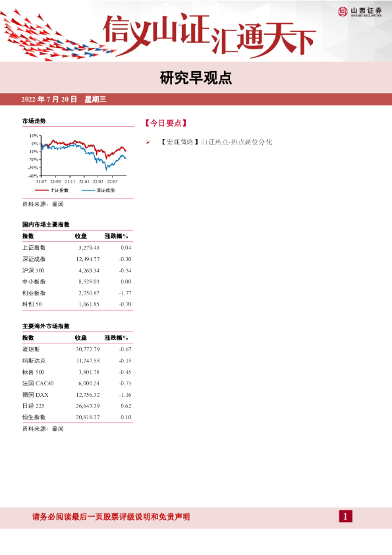Open the 山证热点-热点高位分化 headline

tap(237, 142)
